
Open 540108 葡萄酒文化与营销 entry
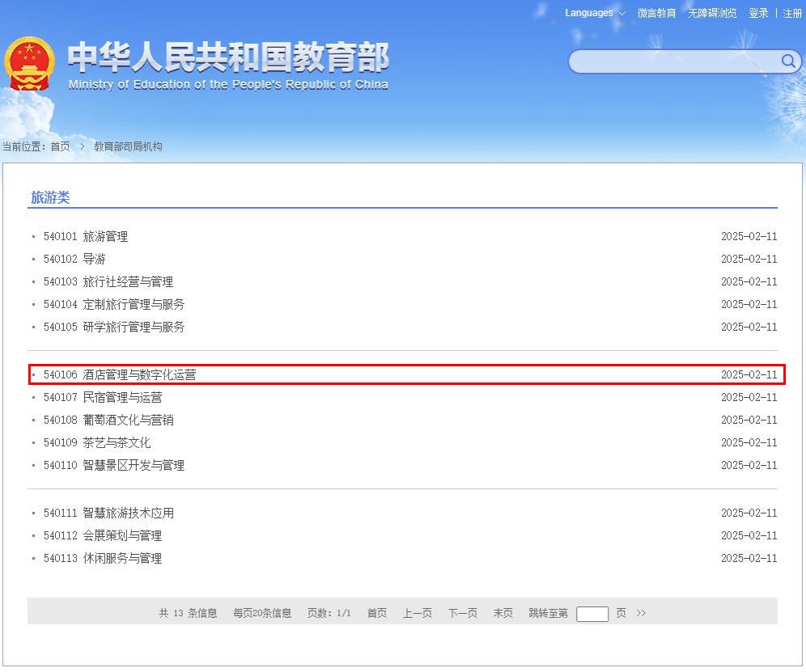(x=108, y=420)
